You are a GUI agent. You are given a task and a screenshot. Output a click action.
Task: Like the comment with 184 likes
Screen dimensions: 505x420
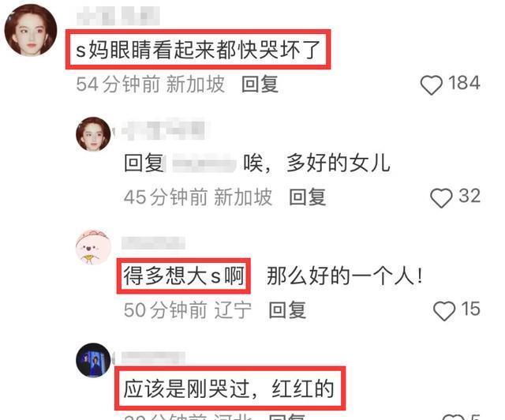point(432,84)
